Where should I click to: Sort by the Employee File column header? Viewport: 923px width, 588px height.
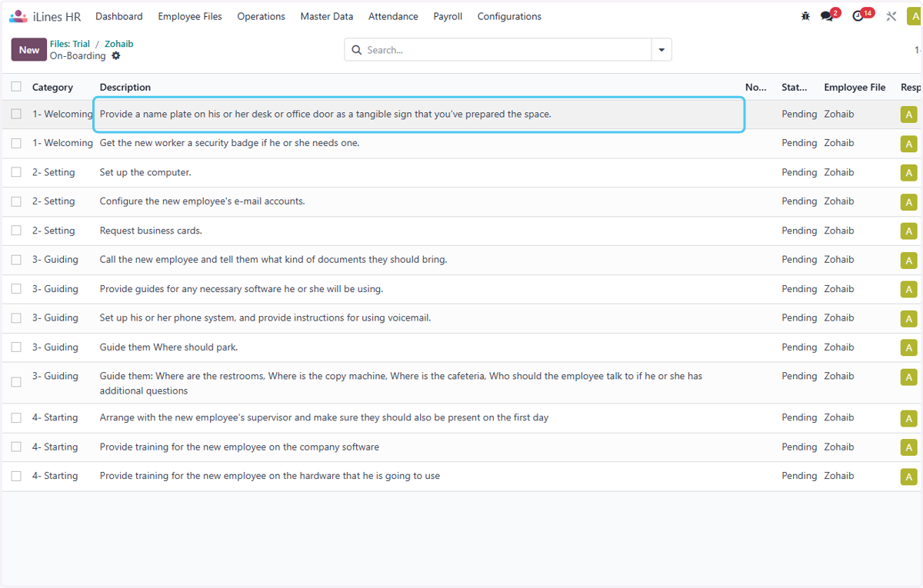click(855, 88)
